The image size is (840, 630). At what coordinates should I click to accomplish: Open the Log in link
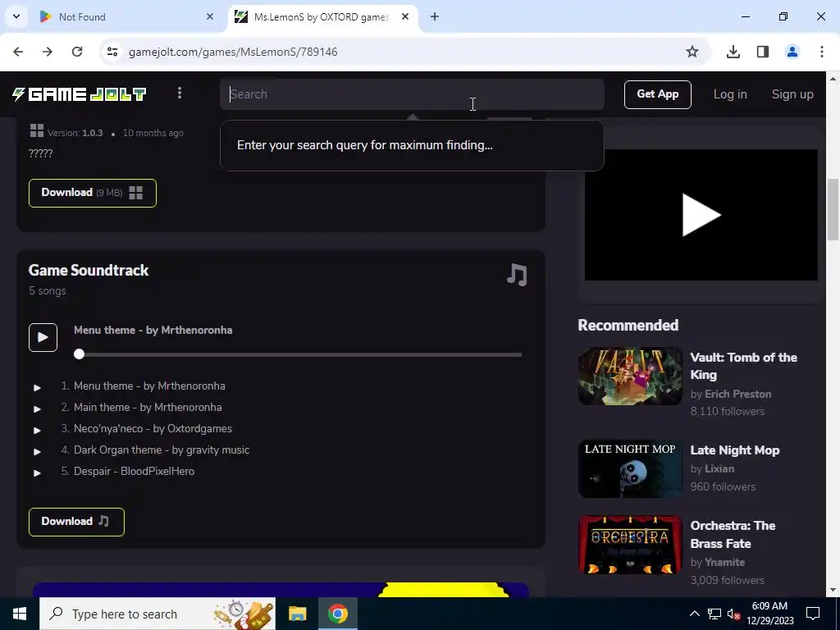pyautogui.click(x=729, y=94)
